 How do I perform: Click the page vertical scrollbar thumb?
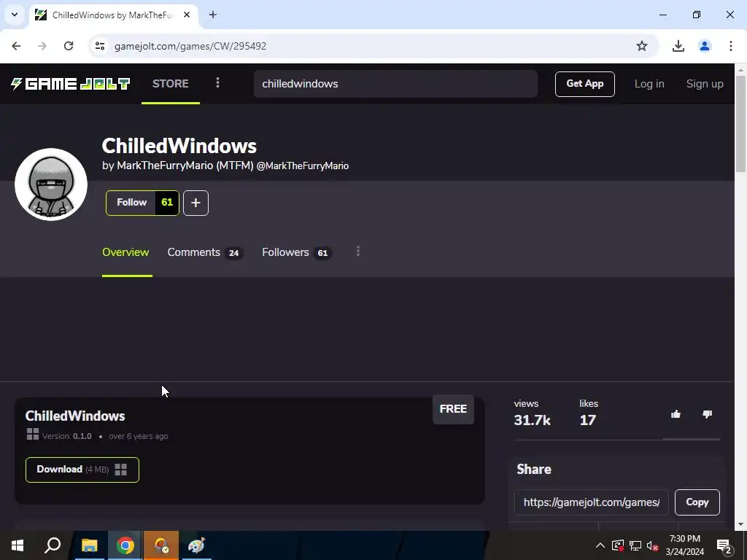point(741,124)
